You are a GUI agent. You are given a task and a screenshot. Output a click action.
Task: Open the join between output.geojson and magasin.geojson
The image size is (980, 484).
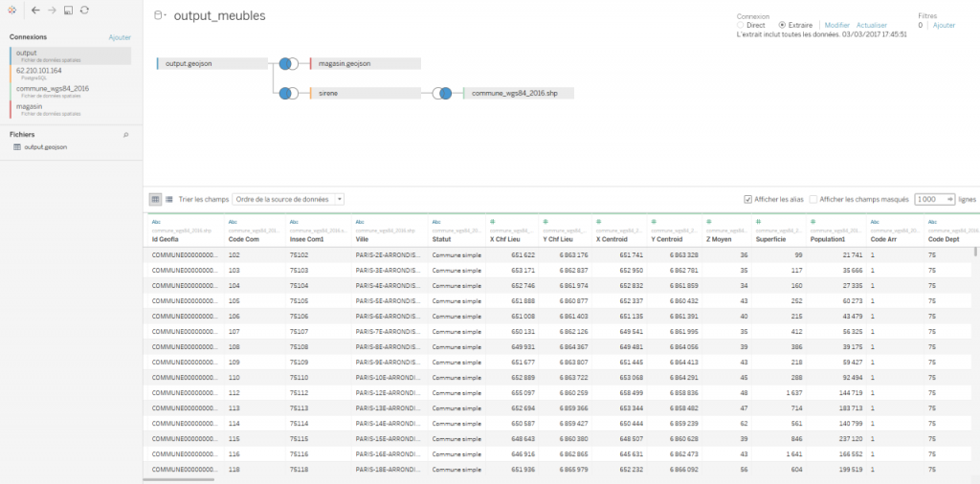click(x=287, y=63)
